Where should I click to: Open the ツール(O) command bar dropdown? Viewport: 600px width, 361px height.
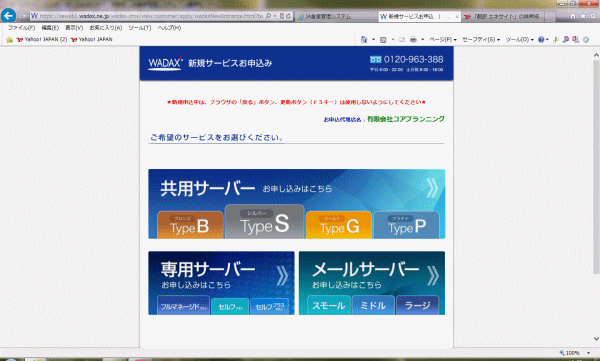tap(519, 39)
